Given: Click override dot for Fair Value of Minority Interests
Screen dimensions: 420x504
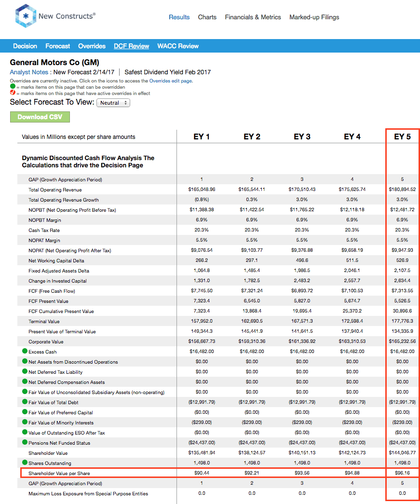Looking at the screenshot, I should [25, 422].
